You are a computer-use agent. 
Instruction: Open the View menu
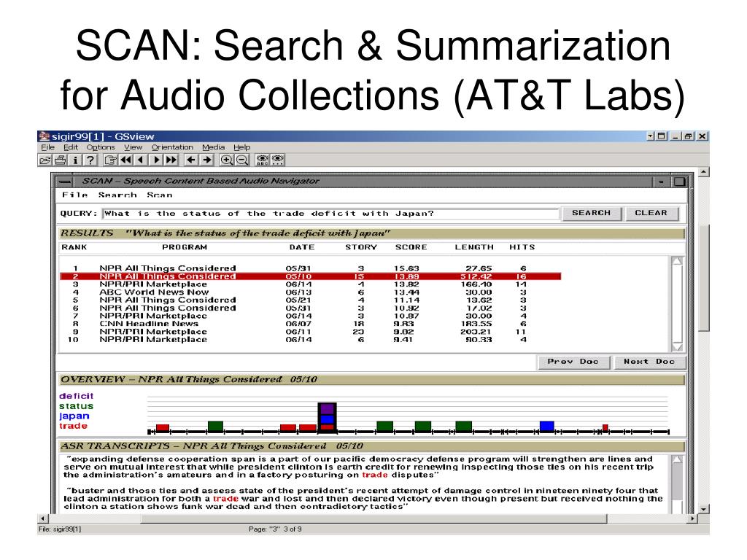pyautogui.click(x=133, y=147)
